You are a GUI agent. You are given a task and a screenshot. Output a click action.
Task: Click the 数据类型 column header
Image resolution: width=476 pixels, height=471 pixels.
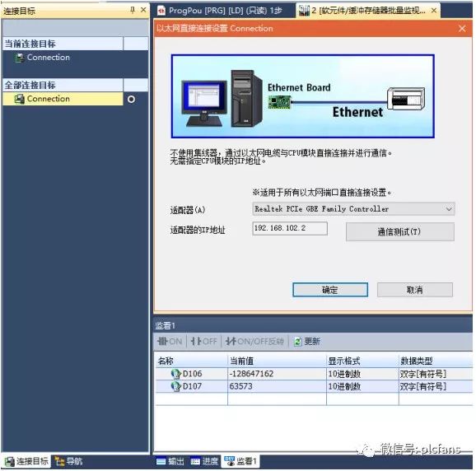pyautogui.click(x=436, y=361)
